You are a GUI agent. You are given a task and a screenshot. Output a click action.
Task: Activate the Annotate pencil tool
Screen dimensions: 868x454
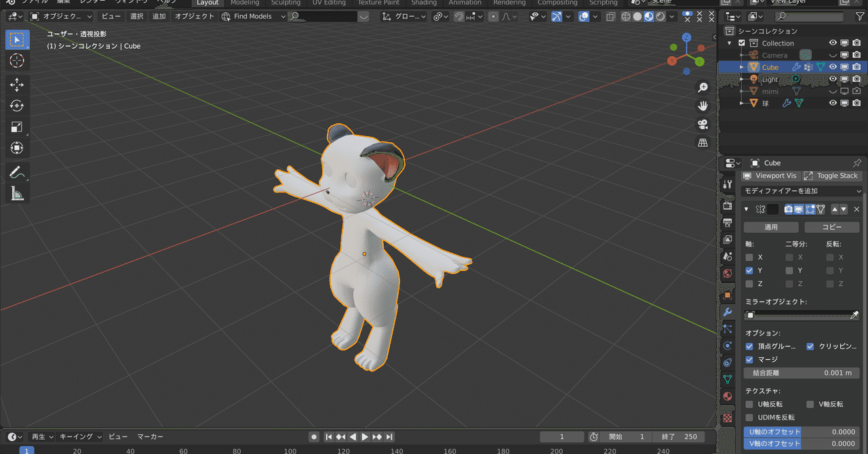pos(17,172)
